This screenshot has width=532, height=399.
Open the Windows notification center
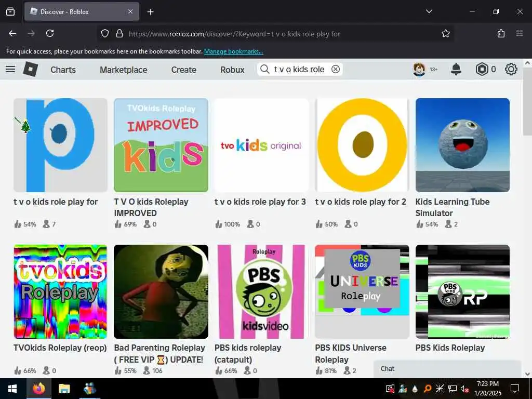coord(515,389)
